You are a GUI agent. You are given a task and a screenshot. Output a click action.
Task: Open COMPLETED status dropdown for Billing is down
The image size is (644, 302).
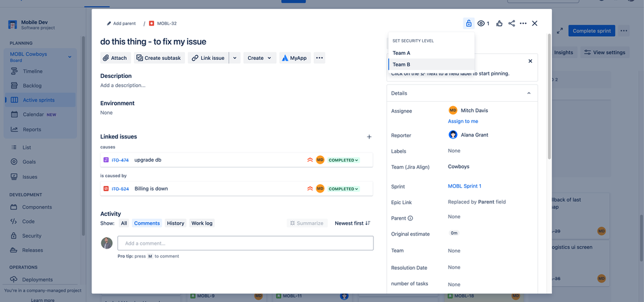click(x=344, y=189)
